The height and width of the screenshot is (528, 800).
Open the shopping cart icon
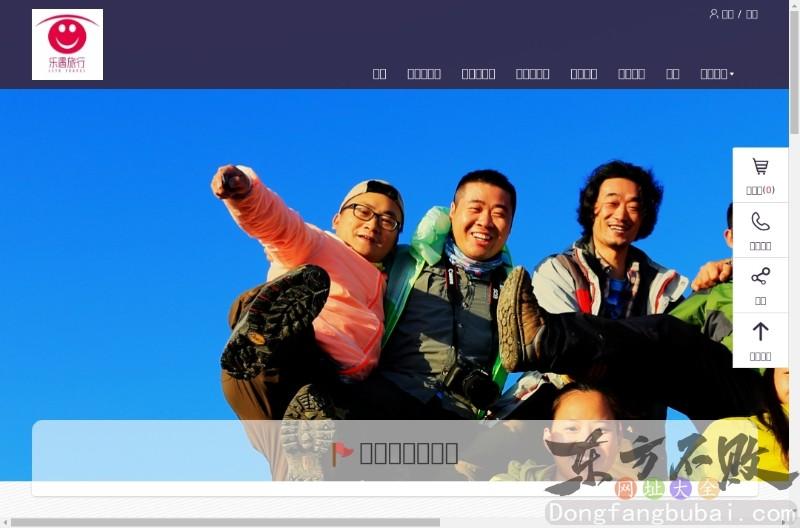[760, 167]
